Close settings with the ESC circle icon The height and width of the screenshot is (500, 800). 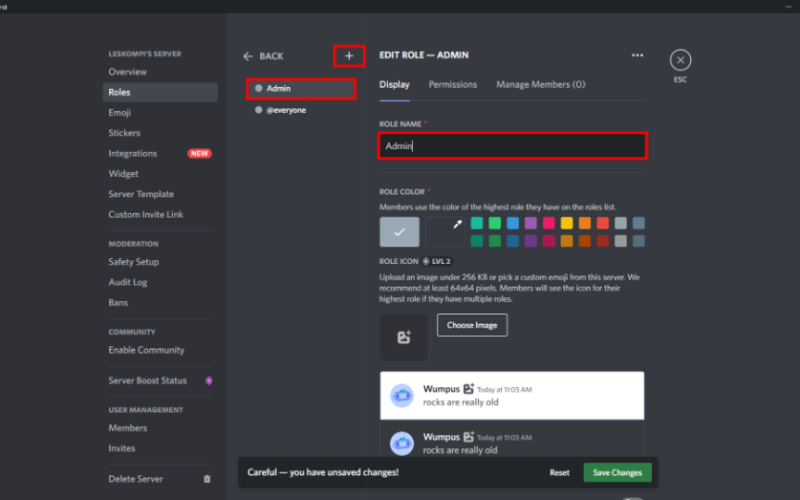(680, 60)
